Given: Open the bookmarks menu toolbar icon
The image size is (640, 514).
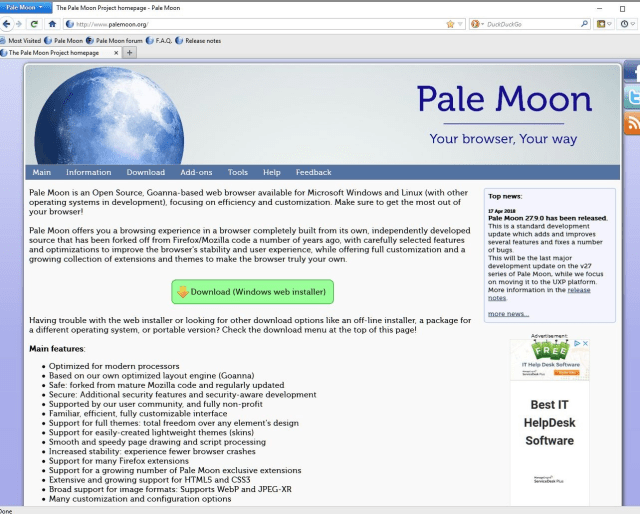Looking at the screenshot, I should pyautogui.click(x=601, y=24).
